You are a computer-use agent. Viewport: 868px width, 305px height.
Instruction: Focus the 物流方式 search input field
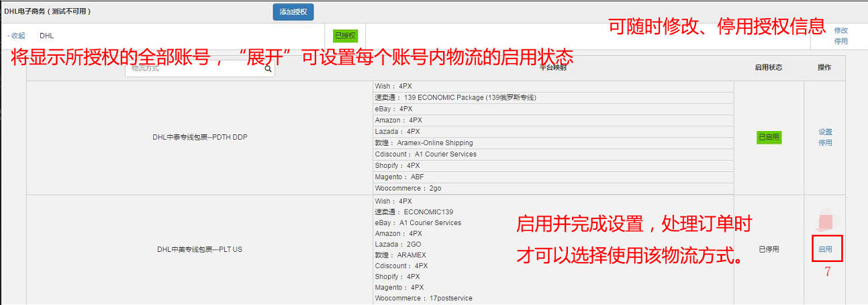(x=200, y=69)
